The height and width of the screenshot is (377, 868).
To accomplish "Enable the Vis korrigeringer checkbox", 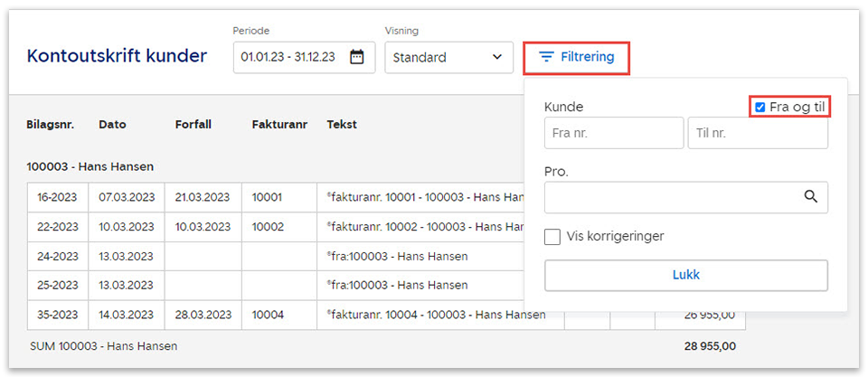I will click(x=552, y=237).
